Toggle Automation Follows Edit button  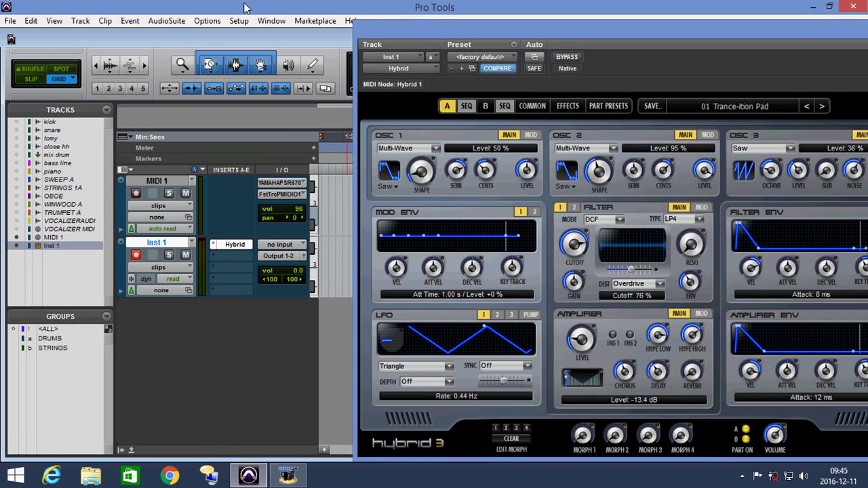point(236,88)
